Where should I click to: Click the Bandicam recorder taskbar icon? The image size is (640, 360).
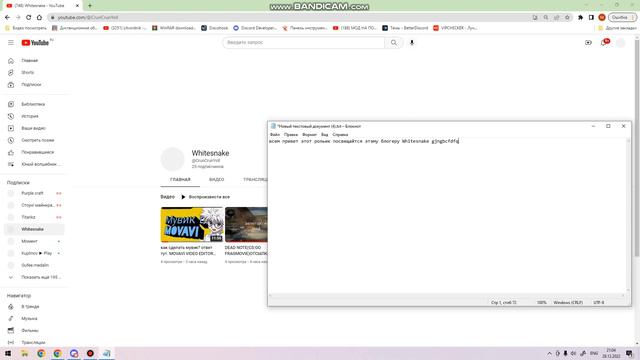pyautogui.click(x=90, y=353)
